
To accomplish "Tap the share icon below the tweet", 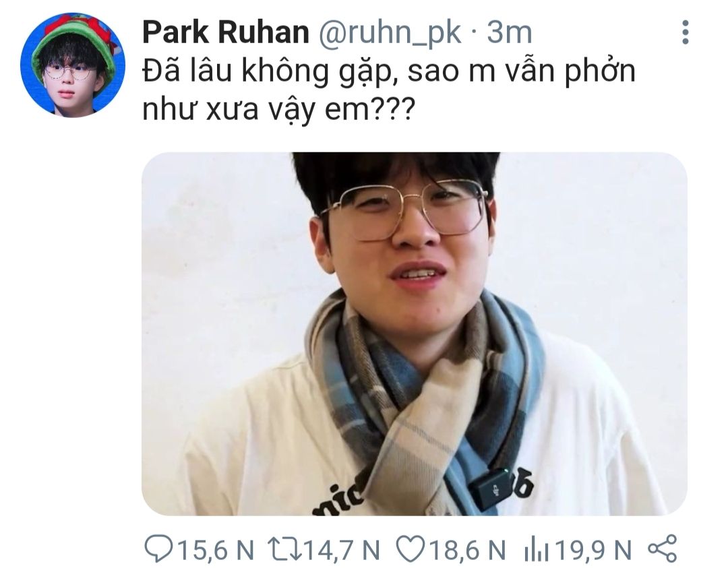I will pos(662,549).
